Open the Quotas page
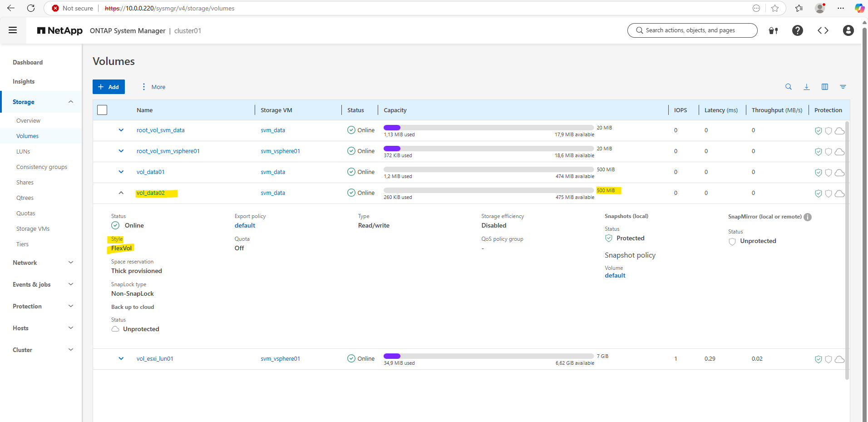The height and width of the screenshot is (422, 868). tap(25, 213)
